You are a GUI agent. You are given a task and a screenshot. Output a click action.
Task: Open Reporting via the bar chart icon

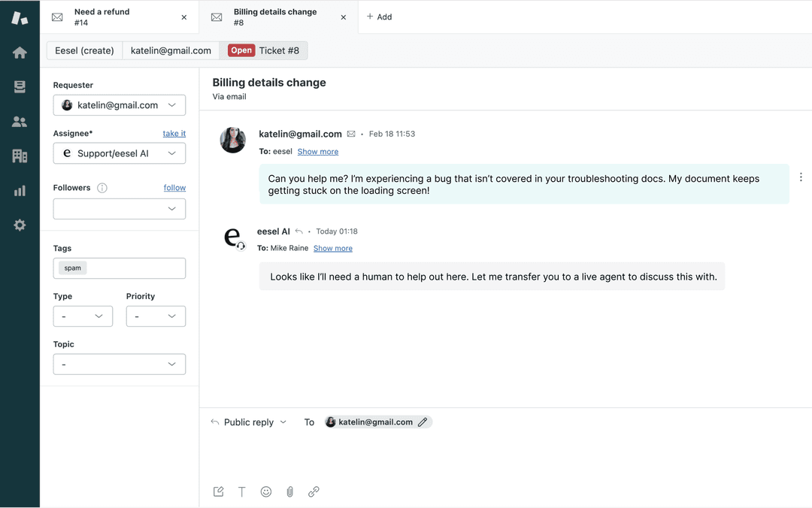[20, 190]
